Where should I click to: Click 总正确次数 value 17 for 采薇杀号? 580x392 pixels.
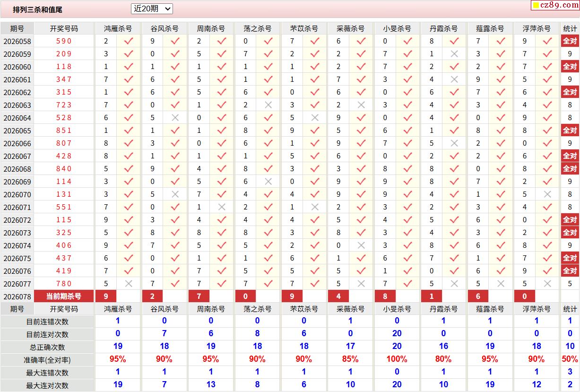[350, 347]
